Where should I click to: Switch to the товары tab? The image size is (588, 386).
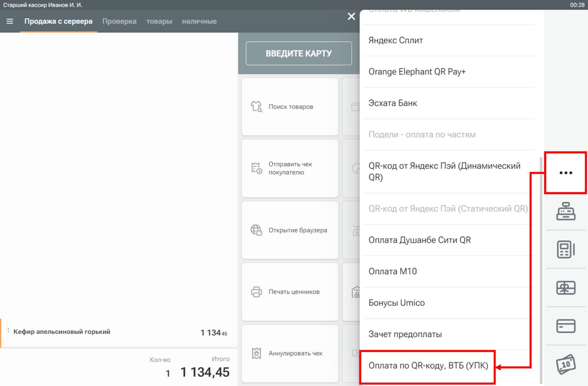click(159, 21)
